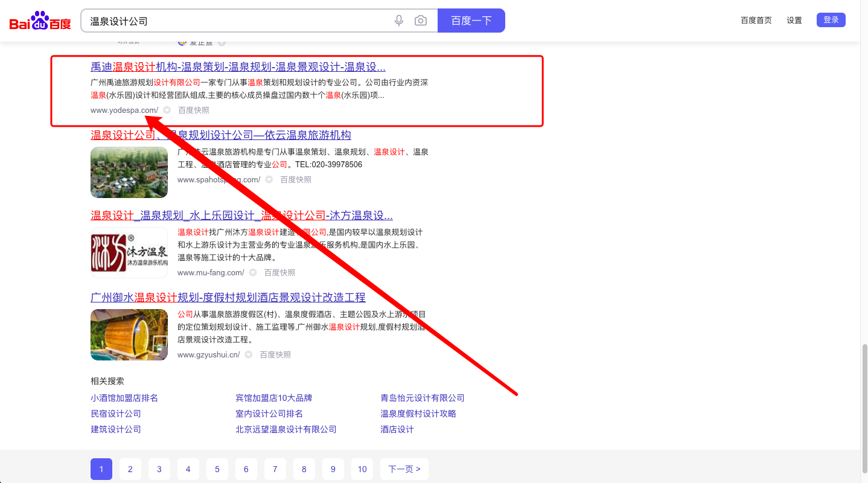Open 禹迪温泉设计机构 result title

[238, 67]
